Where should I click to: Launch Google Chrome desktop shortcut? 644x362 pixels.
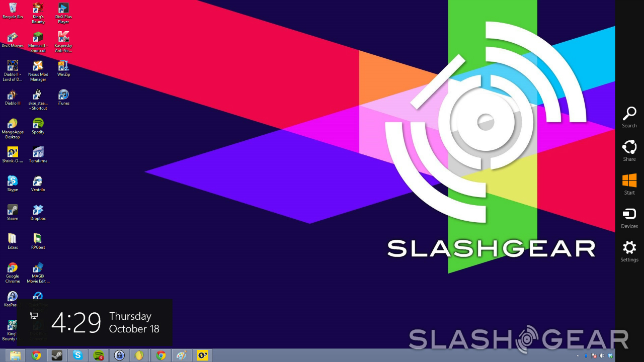(x=13, y=273)
